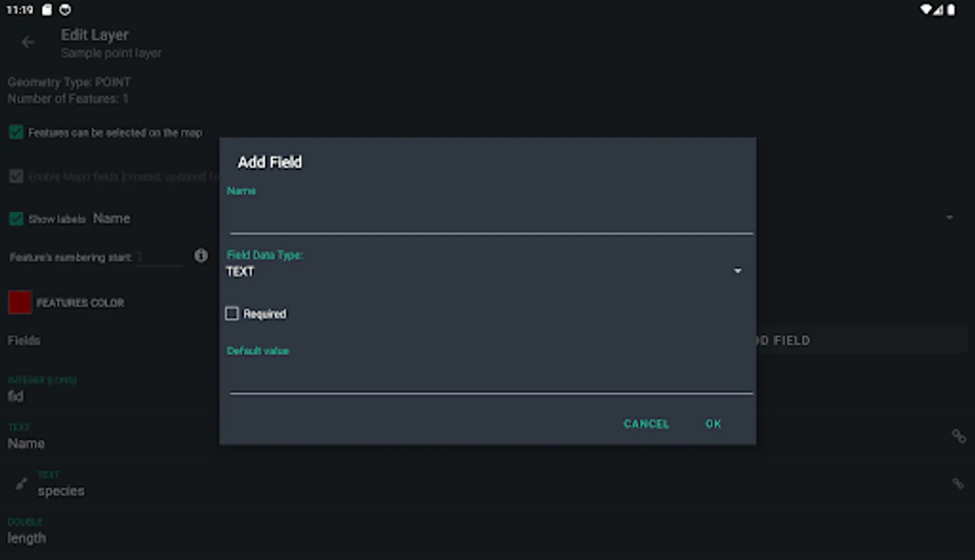Tap the battery icon in the status bar
This screenshot has height=560, width=975.
coord(954,10)
